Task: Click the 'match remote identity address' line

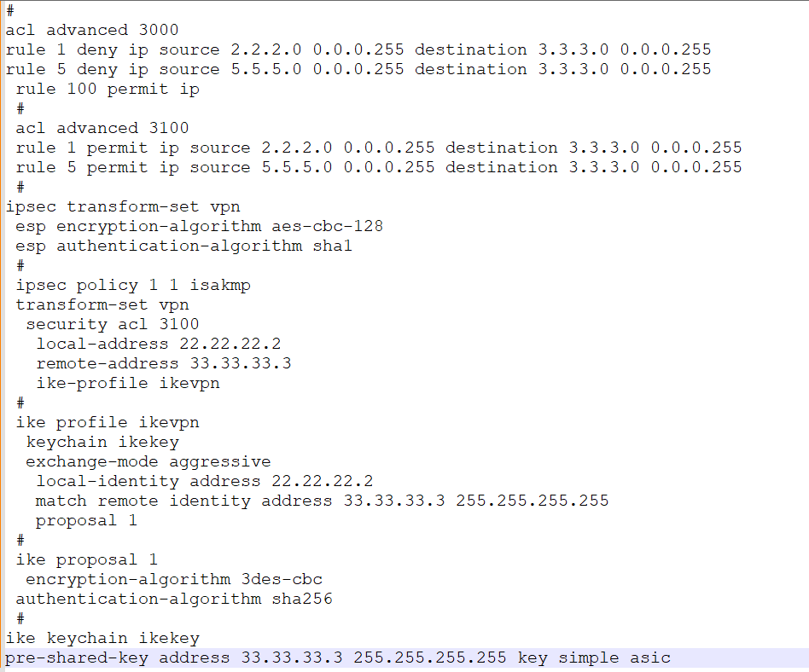Action: click(322, 501)
